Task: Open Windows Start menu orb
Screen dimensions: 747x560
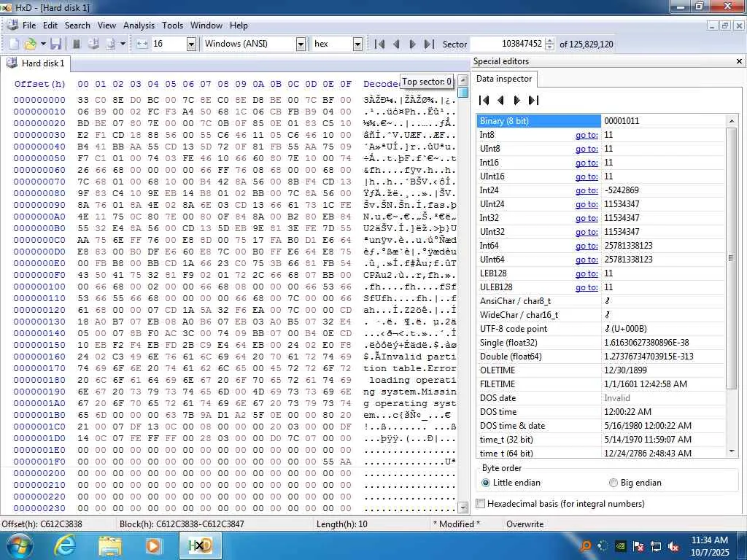Action: (x=19, y=545)
